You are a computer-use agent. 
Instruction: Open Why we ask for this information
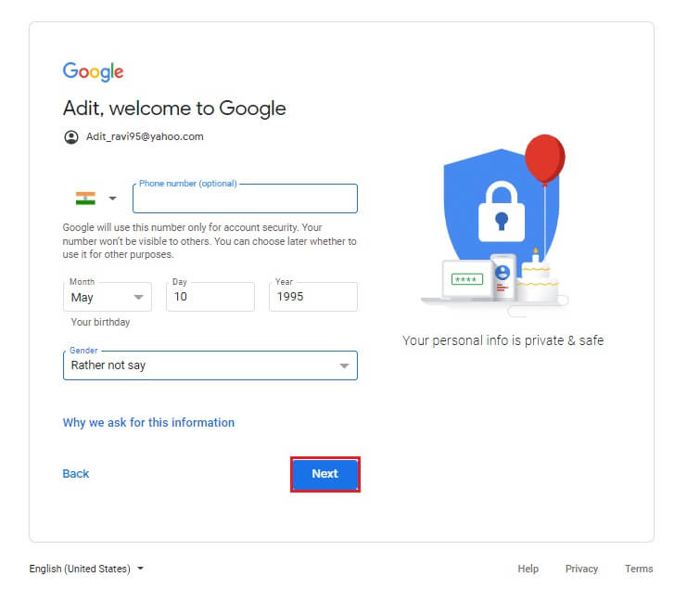pyautogui.click(x=148, y=423)
